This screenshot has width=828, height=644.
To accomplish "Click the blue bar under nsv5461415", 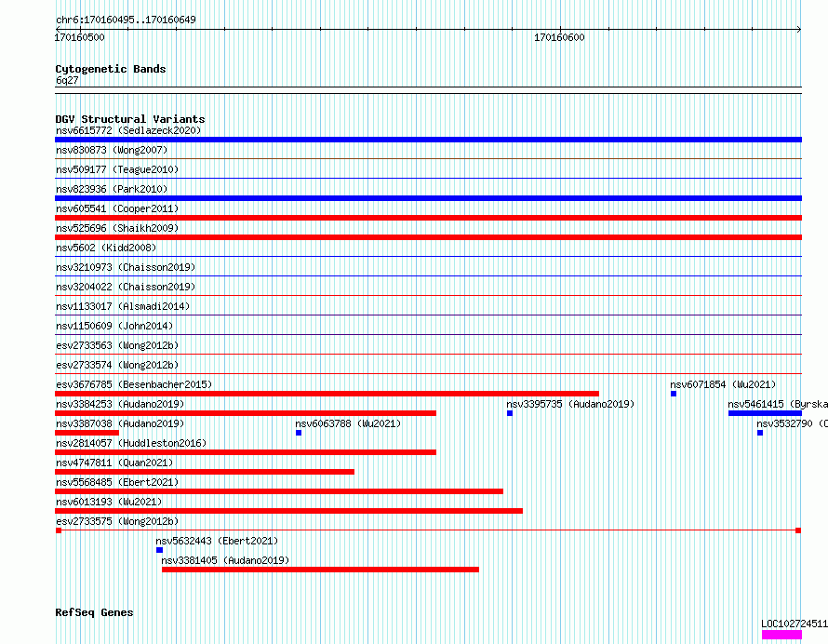I will pyautogui.click(x=765, y=413).
